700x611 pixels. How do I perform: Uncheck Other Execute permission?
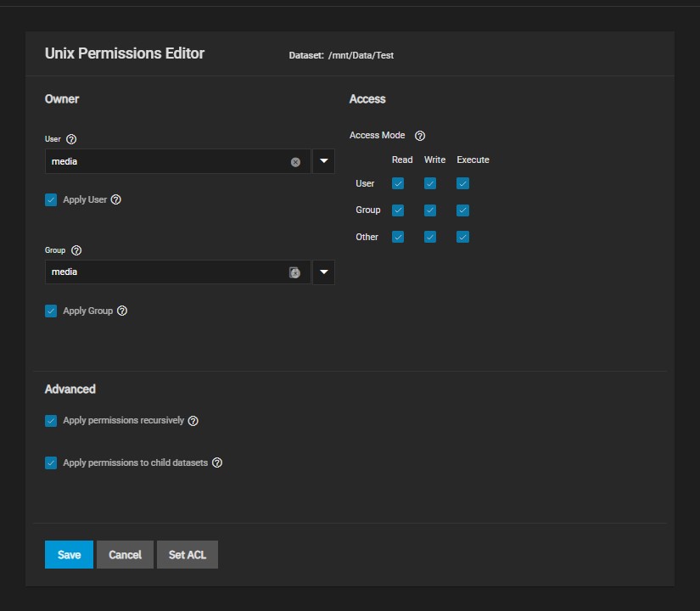click(x=462, y=237)
